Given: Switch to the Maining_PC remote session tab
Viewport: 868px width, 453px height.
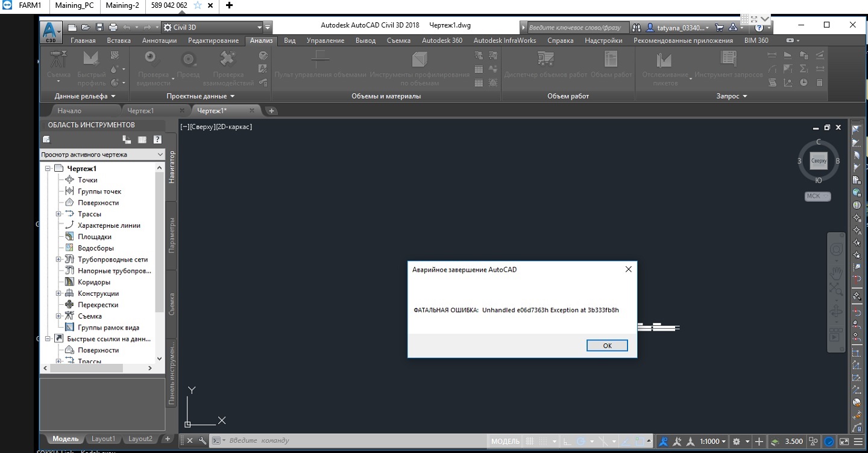Looking at the screenshot, I should pos(75,5).
